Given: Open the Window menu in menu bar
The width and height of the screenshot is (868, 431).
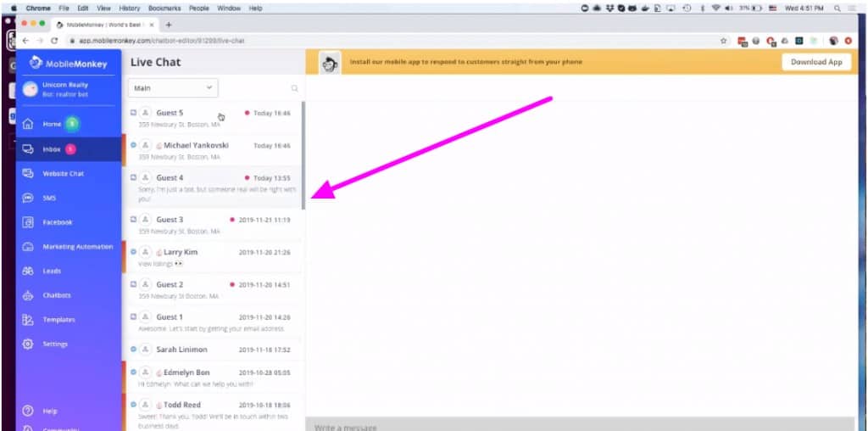Looking at the screenshot, I should (x=229, y=8).
